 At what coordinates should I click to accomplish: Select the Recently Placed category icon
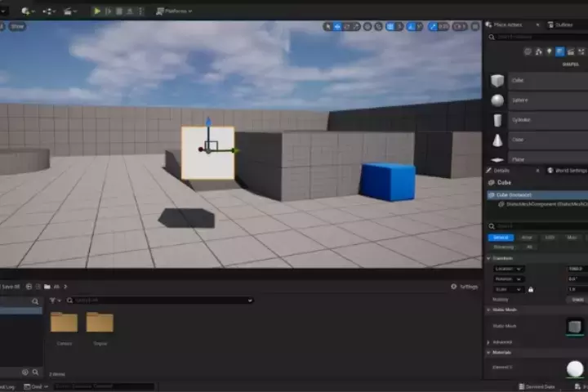point(528,51)
